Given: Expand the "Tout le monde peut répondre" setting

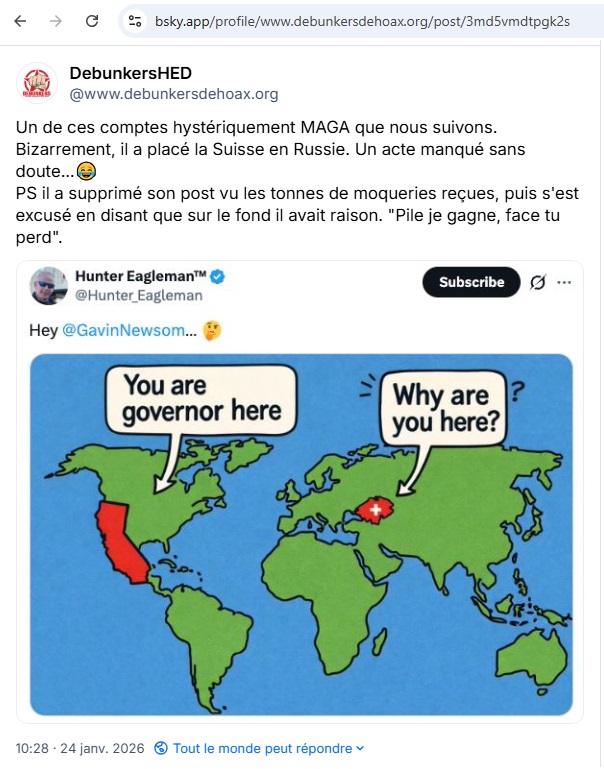Looking at the screenshot, I should (x=268, y=748).
